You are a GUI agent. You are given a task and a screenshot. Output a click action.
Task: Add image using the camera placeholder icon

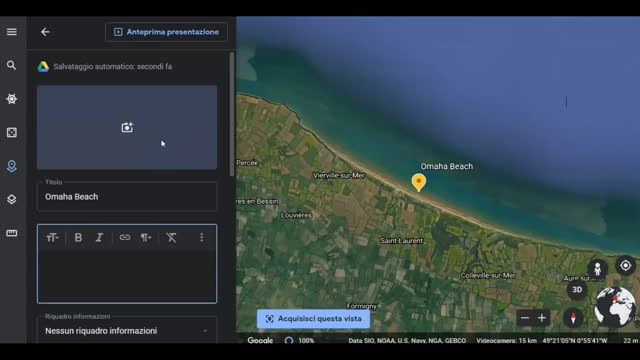(x=127, y=127)
